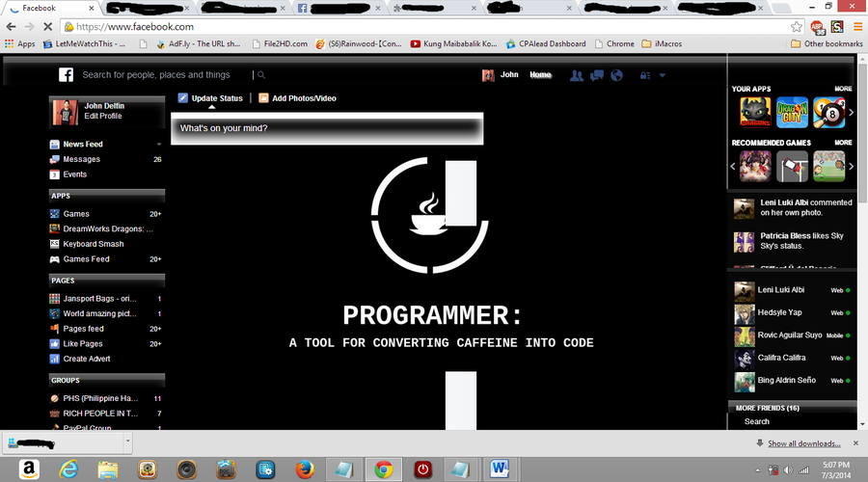Click the Facebook logo icon
This screenshot has width=868, height=482.
(x=66, y=74)
